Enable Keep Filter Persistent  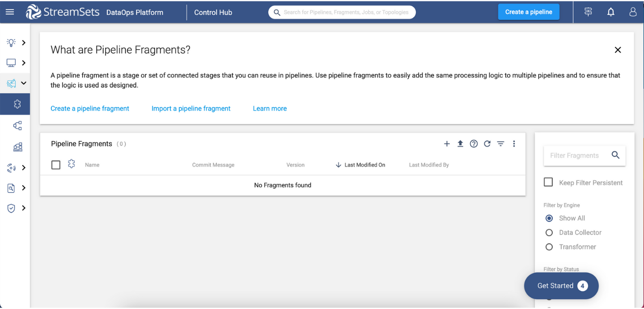point(548,182)
